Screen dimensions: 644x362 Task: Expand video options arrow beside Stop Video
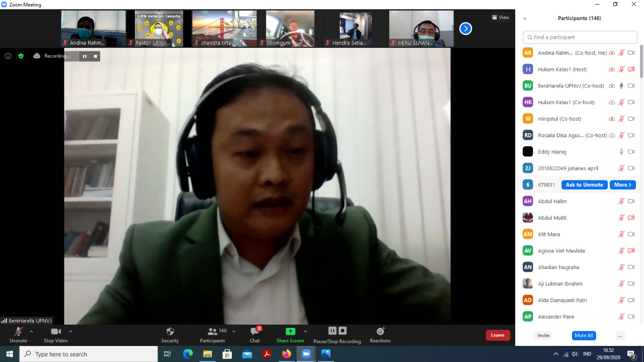point(70,331)
